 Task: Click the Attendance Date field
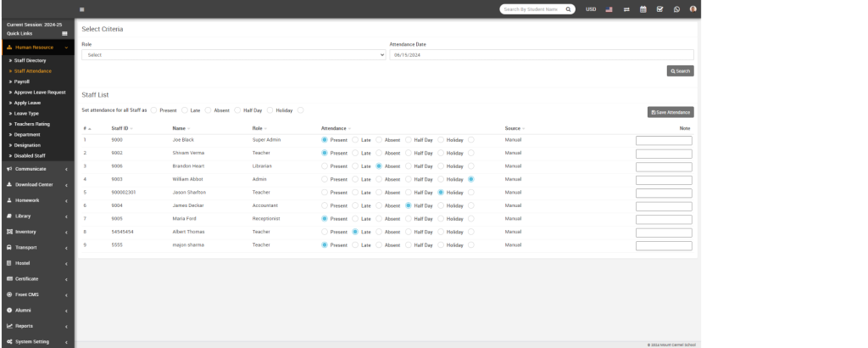[541, 54]
